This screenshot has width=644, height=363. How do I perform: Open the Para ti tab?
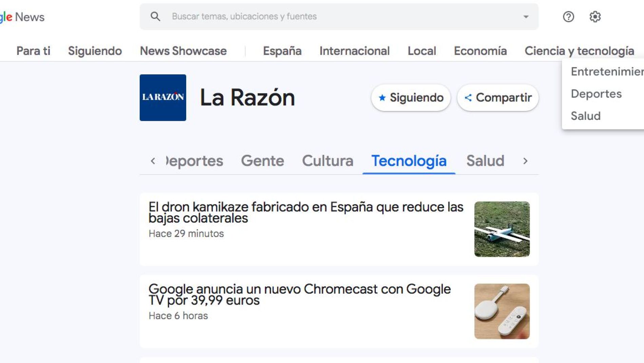coord(33,51)
